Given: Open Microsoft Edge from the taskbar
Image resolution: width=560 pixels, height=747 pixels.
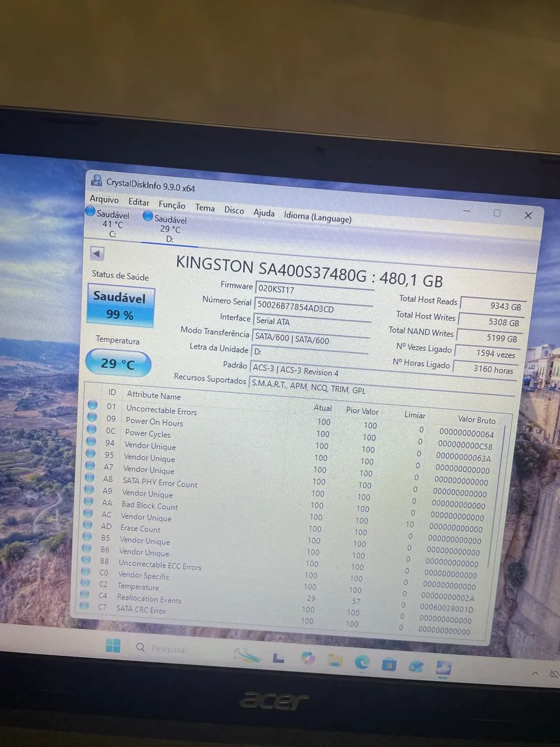Looking at the screenshot, I should [362, 662].
